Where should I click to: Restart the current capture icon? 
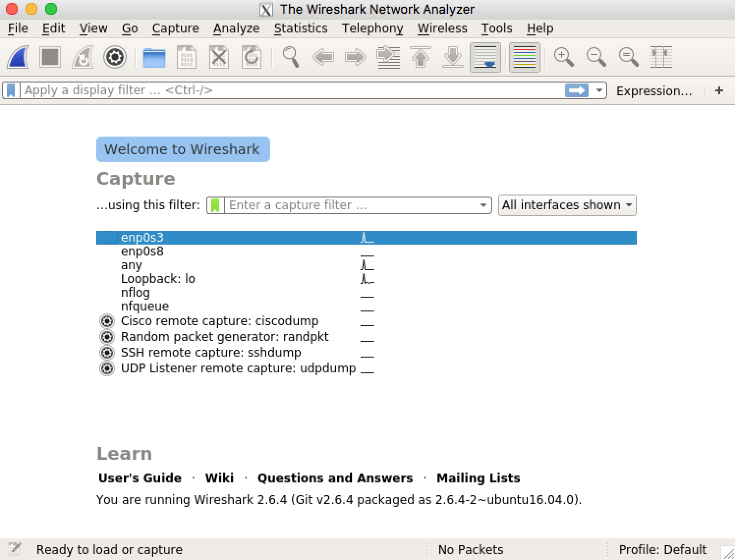tap(82, 57)
